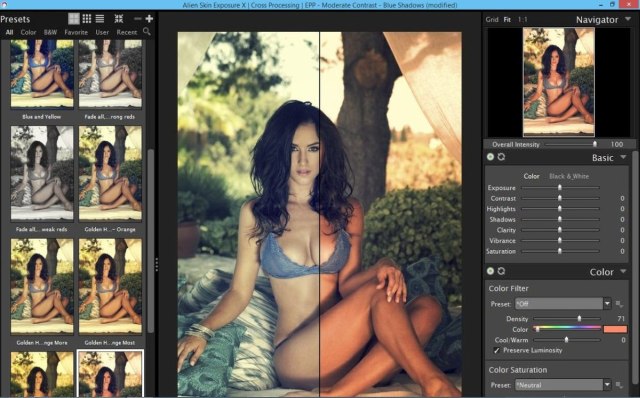Select the B&W presets tab
This screenshot has width=640, height=398.
point(51,32)
